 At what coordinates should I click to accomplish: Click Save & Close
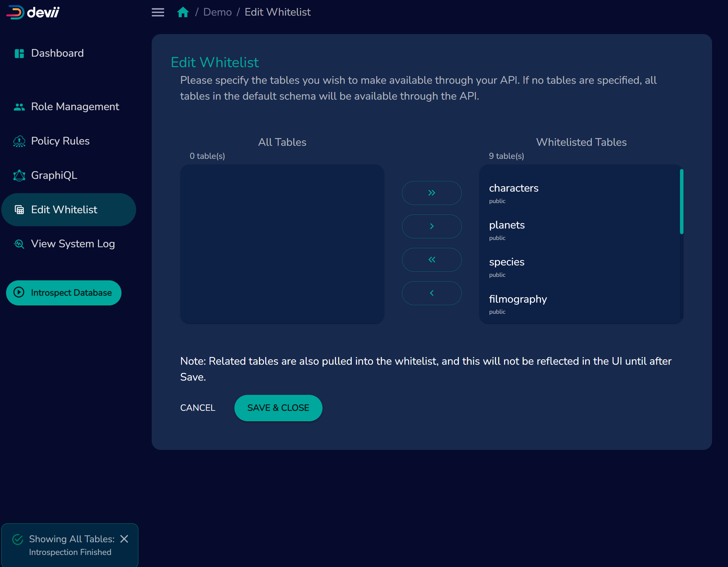click(x=278, y=408)
